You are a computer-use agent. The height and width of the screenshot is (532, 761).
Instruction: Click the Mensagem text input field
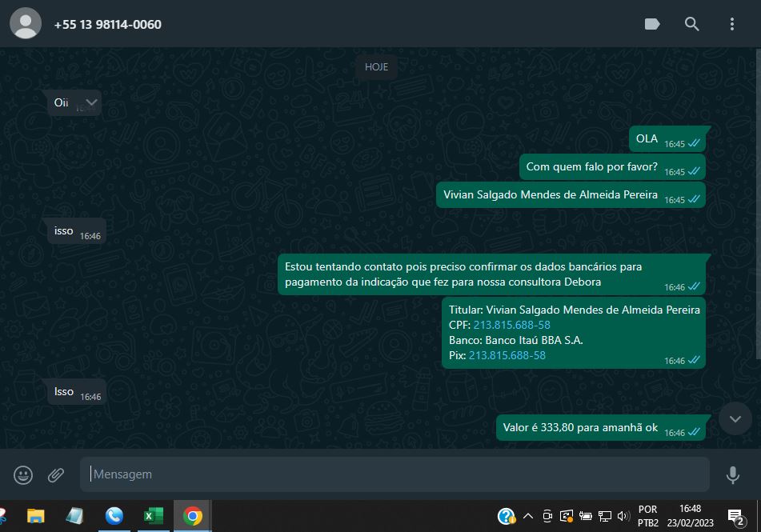coord(394,474)
